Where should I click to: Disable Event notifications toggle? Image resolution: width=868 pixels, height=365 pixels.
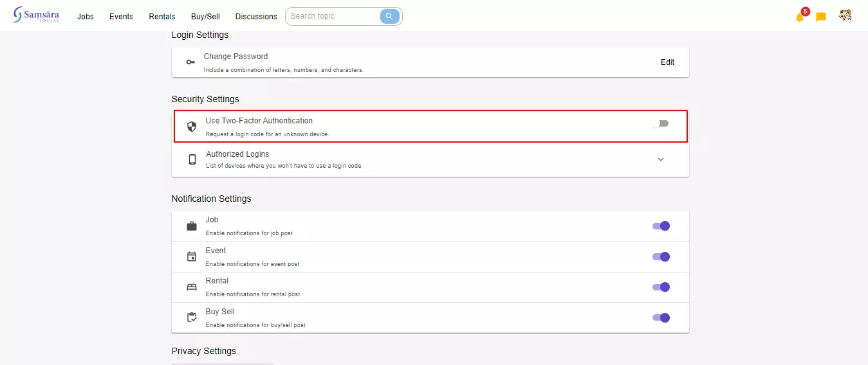(661, 256)
